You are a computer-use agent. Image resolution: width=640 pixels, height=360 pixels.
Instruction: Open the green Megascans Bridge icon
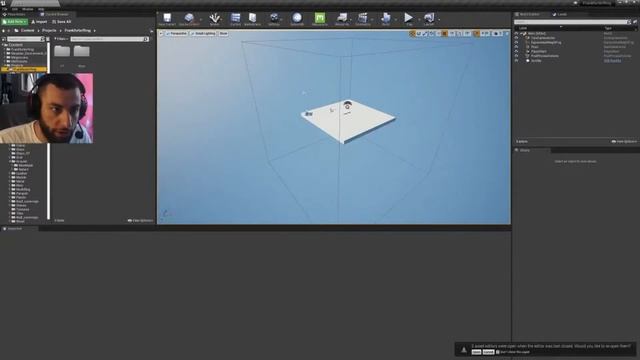[x=320, y=19]
